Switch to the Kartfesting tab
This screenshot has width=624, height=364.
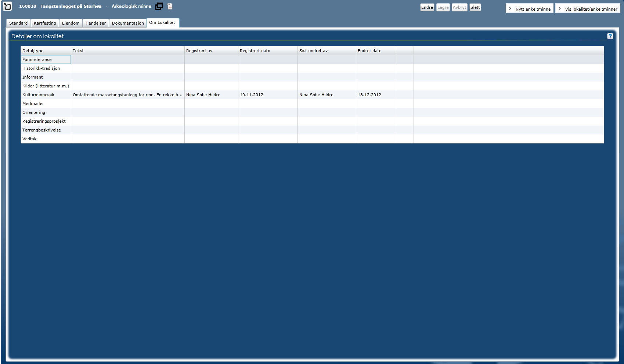45,23
